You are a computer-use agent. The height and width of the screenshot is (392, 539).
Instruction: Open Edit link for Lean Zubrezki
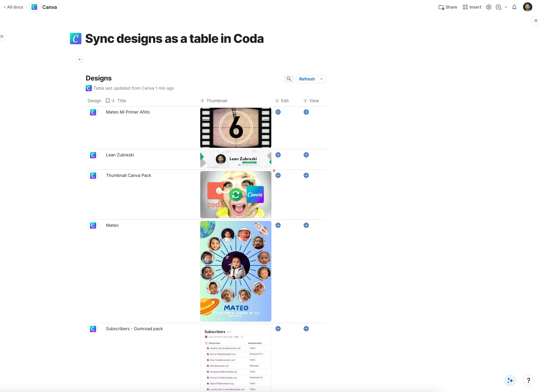pyautogui.click(x=278, y=155)
